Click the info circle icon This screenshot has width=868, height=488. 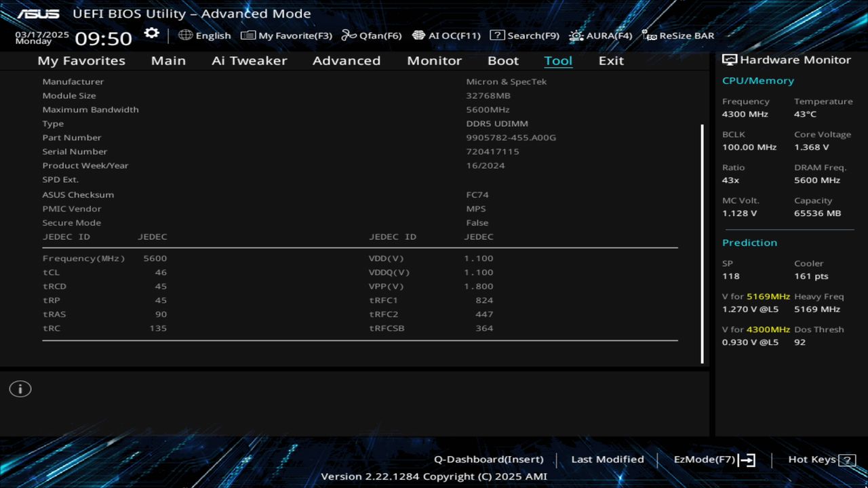coord(20,389)
